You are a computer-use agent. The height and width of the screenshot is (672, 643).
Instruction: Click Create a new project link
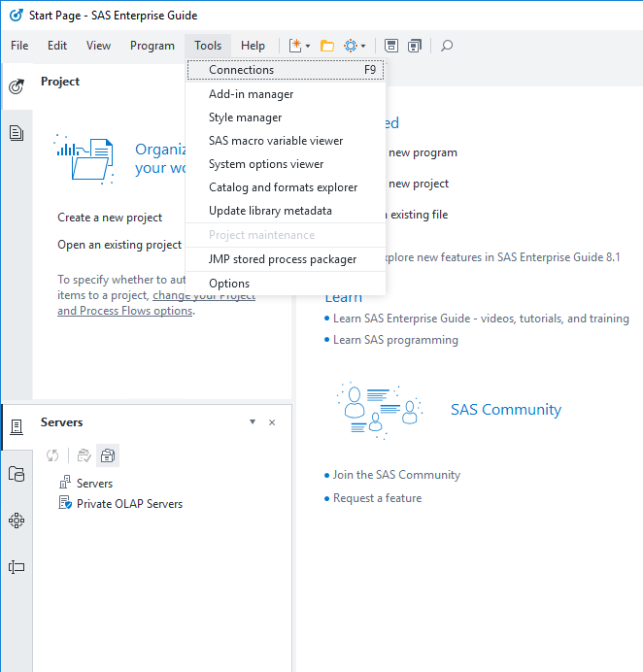[x=110, y=218]
